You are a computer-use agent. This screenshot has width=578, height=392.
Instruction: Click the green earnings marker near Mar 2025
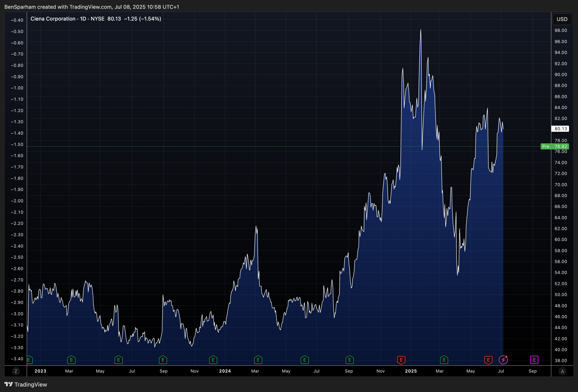(444, 360)
